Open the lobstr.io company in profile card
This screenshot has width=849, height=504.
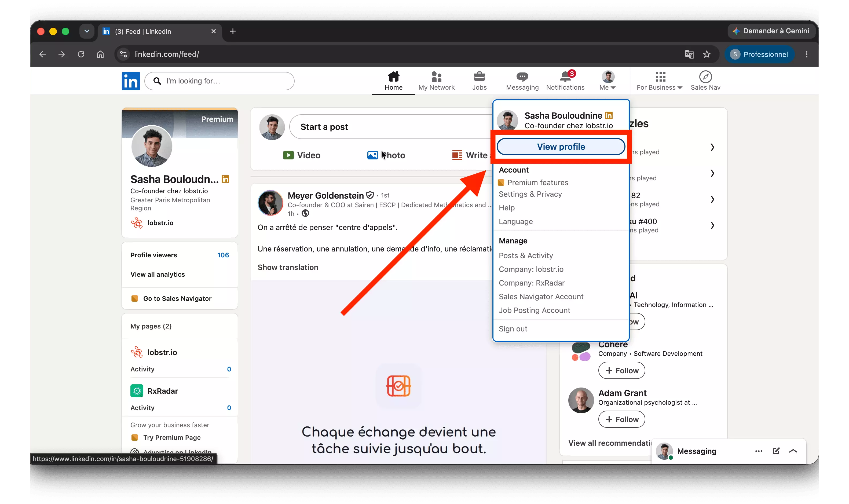coord(152,223)
